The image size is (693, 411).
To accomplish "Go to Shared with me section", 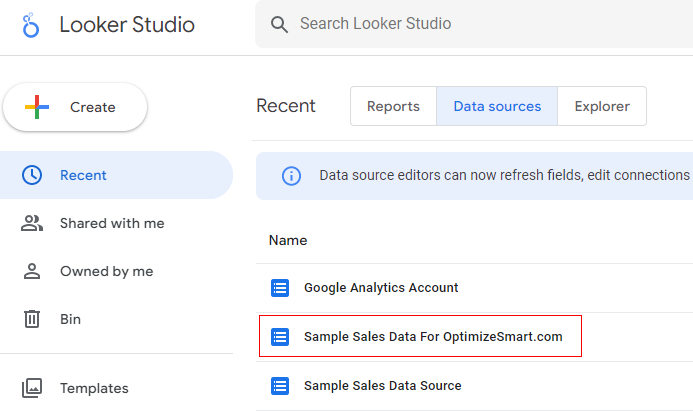I will [x=112, y=223].
